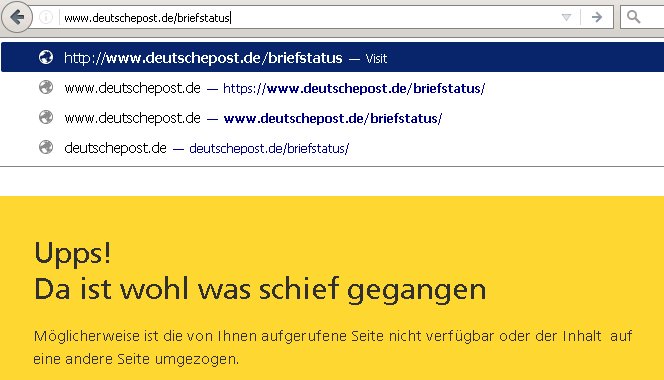664x380 pixels.
Task: Click globe icon beside deutschepost.de/briefstatus/ row
Action: tap(46, 147)
